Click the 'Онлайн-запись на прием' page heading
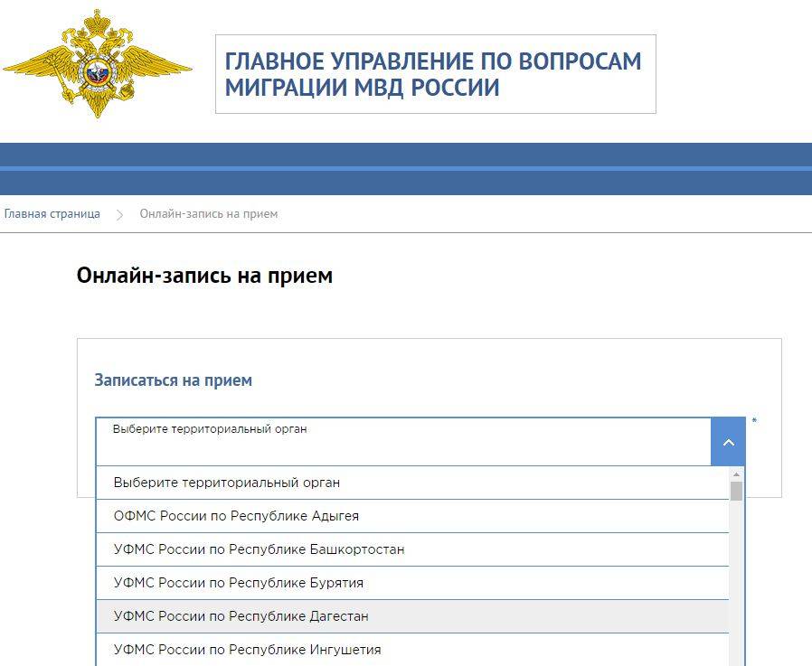812x666 pixels. click(x=204, y=275)
